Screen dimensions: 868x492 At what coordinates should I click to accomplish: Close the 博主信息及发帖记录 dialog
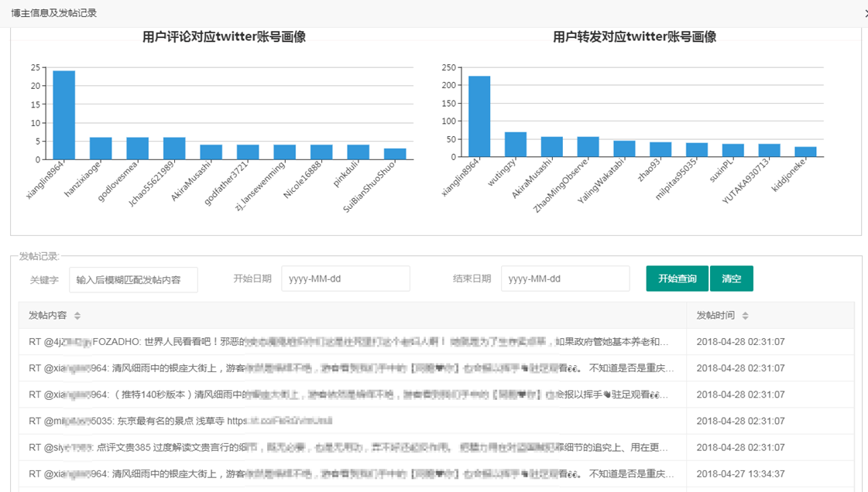tap(865, 13)
